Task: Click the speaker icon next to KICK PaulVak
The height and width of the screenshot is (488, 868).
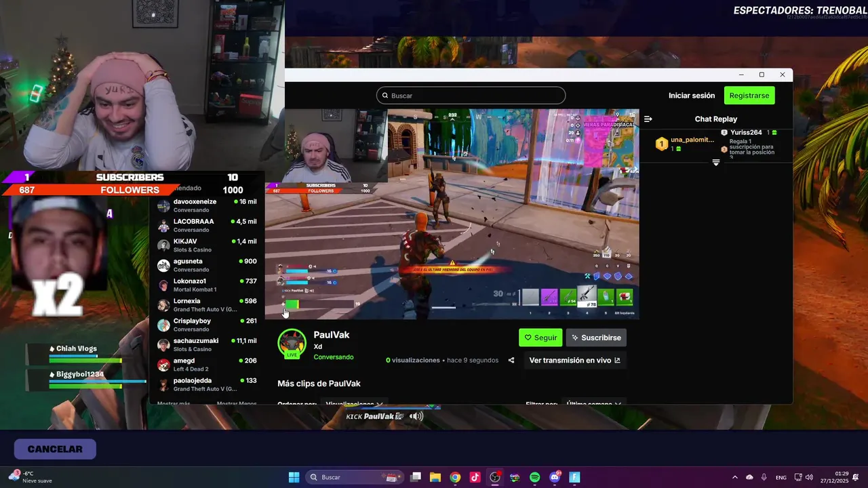Action: 416,416
